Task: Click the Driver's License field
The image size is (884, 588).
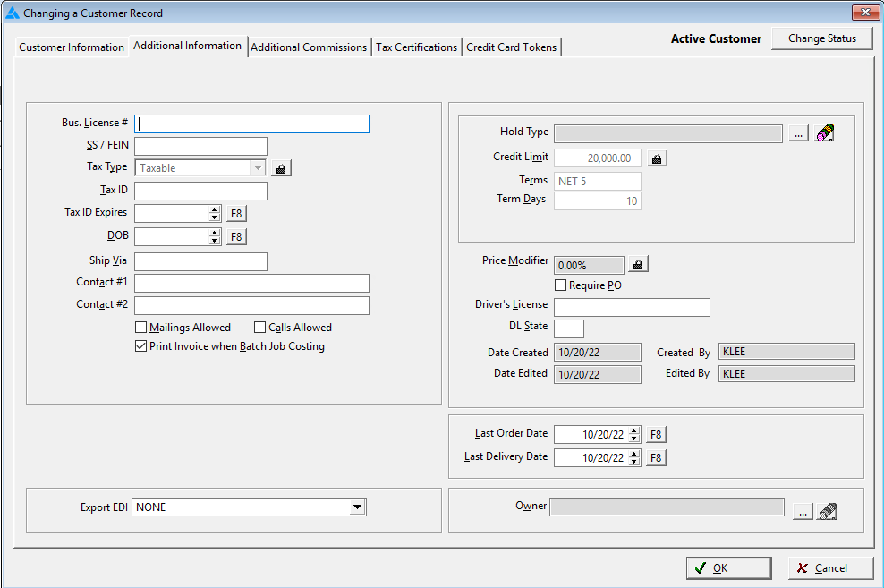Action: pos(632,307)
